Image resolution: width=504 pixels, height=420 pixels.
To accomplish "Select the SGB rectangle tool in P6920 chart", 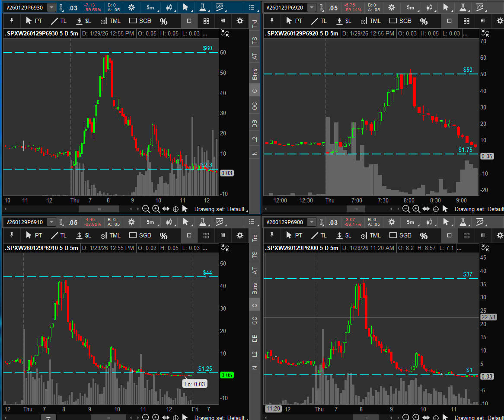I will click(x=400, y=21).
